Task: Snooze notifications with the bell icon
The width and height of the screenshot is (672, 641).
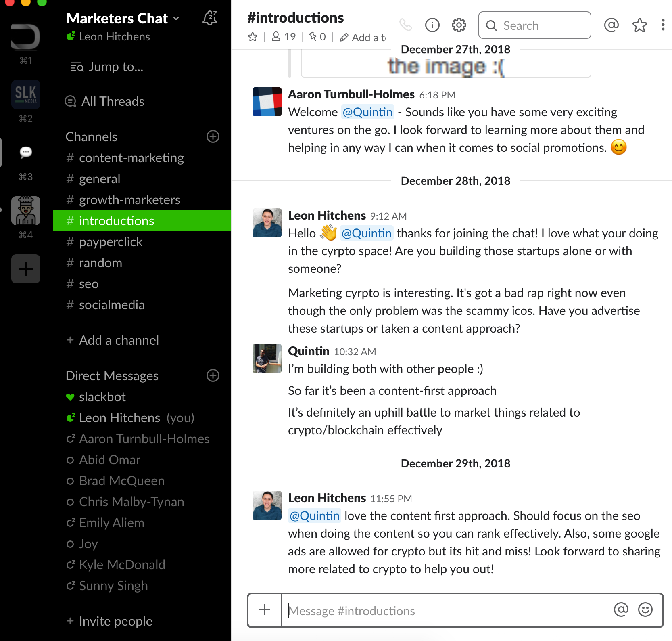Action: [209, 18]
